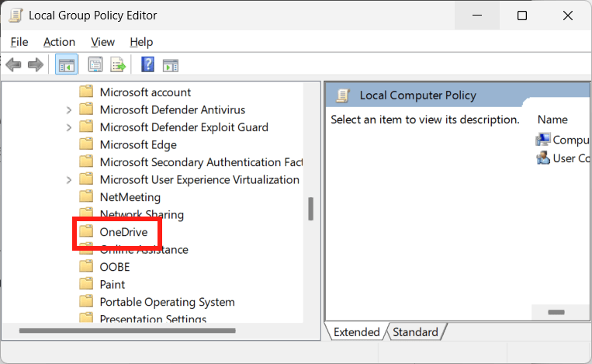
Task: Toggle Show/Hide Action Pane toolbar button
Action: tap(171, 65)
